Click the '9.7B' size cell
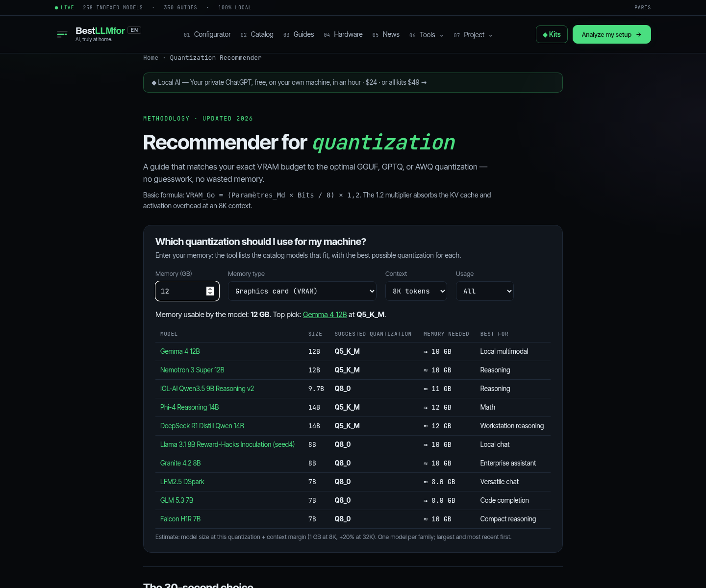Image resolution: width=706 pixels, height=588 pixels. (x=316, y=389)
